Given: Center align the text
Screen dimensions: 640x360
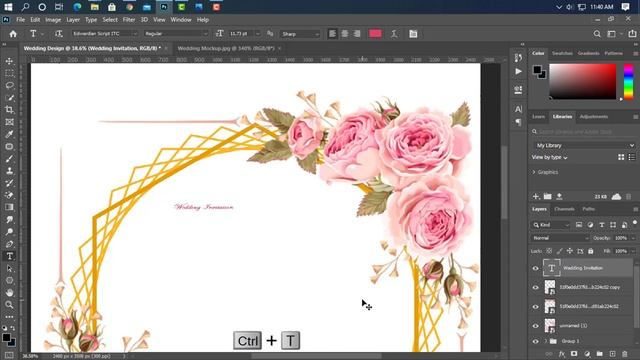Looking at the screenshot, I should click(345, 34).
